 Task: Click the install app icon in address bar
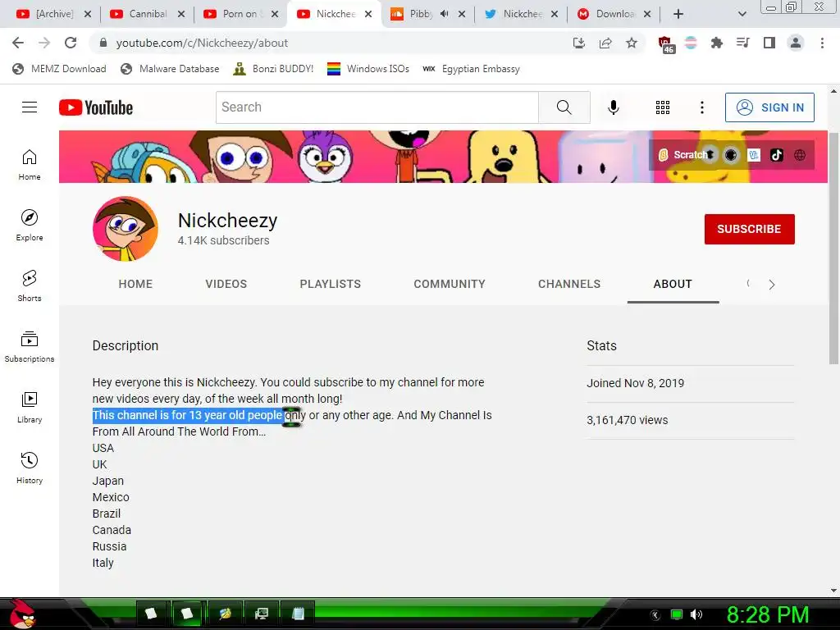coord(578,43)
